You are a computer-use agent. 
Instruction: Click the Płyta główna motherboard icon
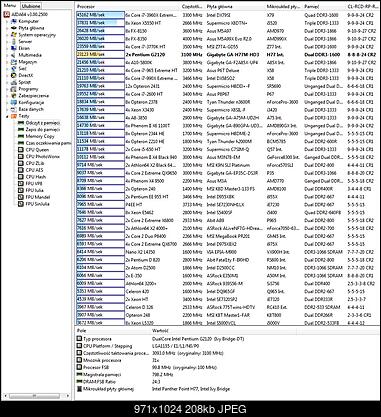pos(14,28)
